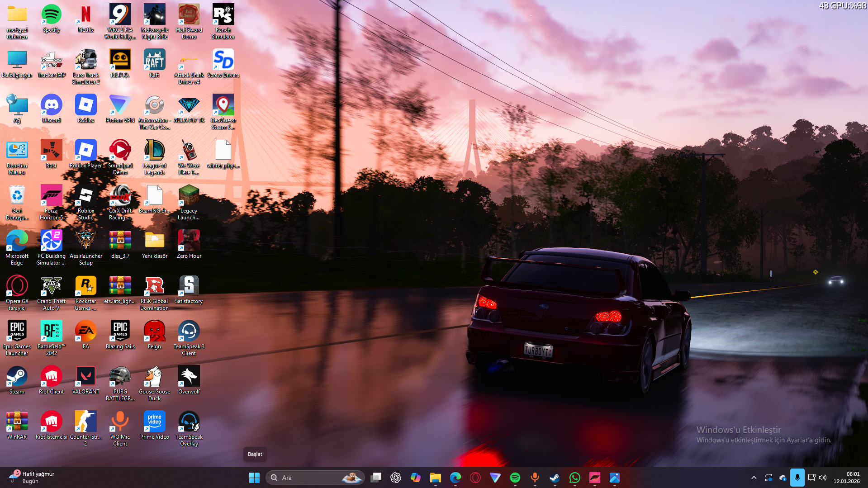Select the Blazing Sails shortcut
This screenshot has width=868, height=488.
pyautogui.click(x=120, y=336)
